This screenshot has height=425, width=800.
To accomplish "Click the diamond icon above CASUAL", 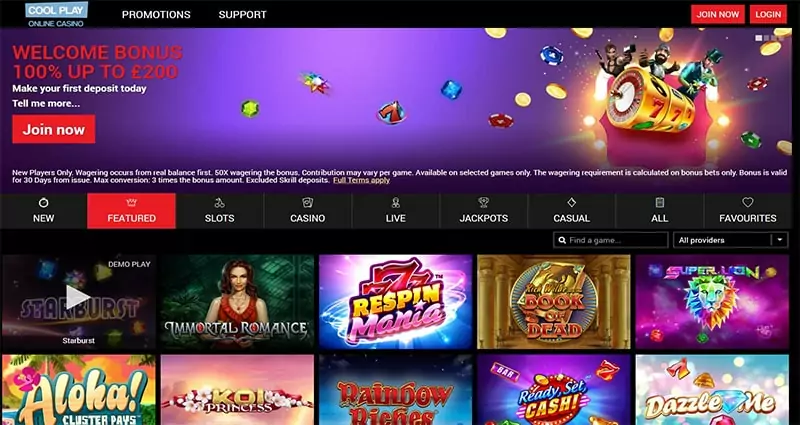I will [571, 203].
